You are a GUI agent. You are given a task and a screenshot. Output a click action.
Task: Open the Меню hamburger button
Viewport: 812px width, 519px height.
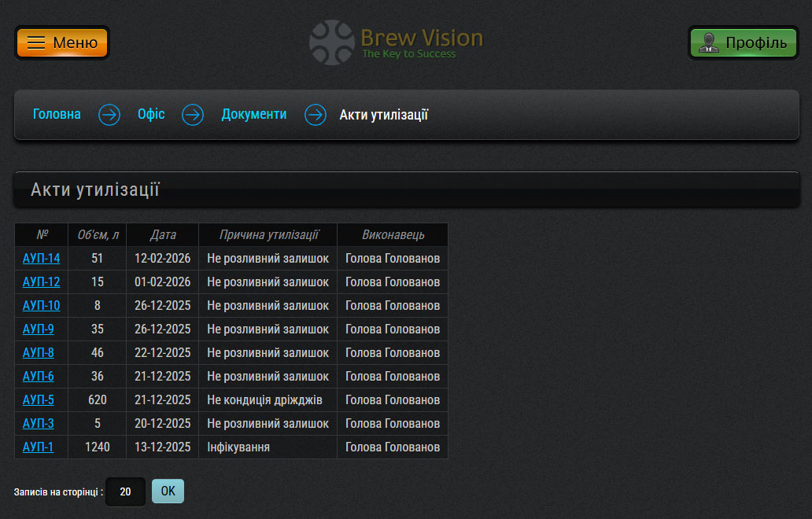62,42
